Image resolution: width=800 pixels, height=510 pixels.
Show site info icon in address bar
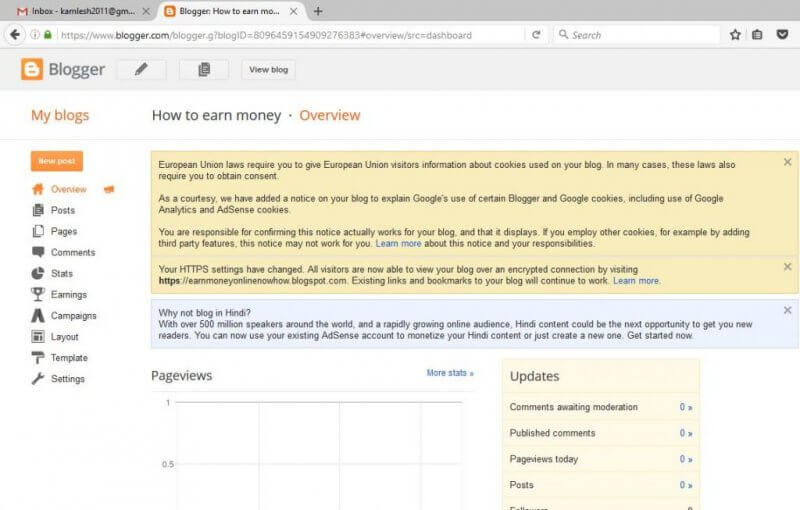[35, 35]
